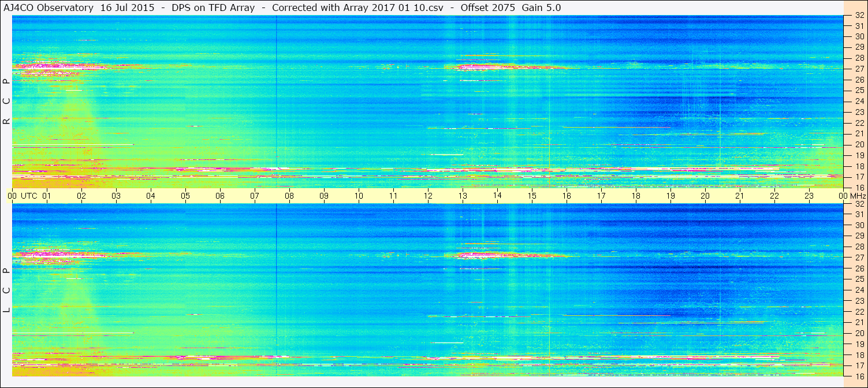This screenshot has width=868, height=388.
Task: Select the 16 hour marker on UTC axis
Action: coord(567,196)
